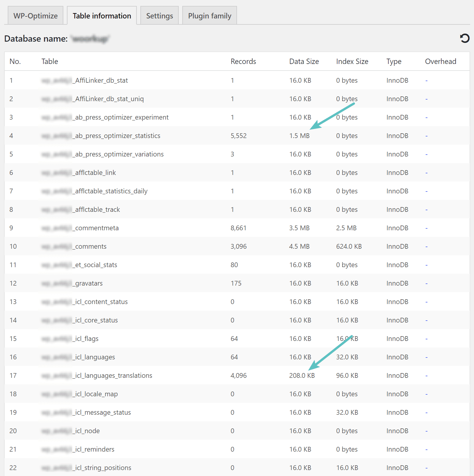Open the Table information tab
Viewport: 474px width, 476px height.
click(102, 16)
